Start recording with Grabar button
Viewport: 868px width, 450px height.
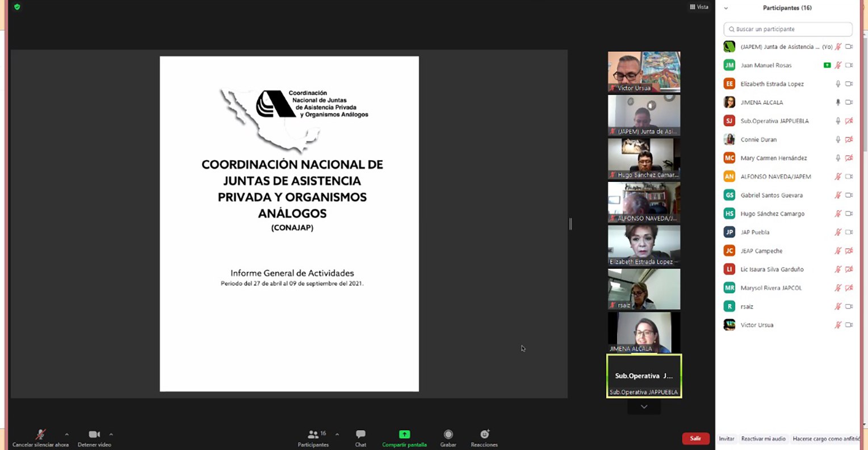click(448, 438)
